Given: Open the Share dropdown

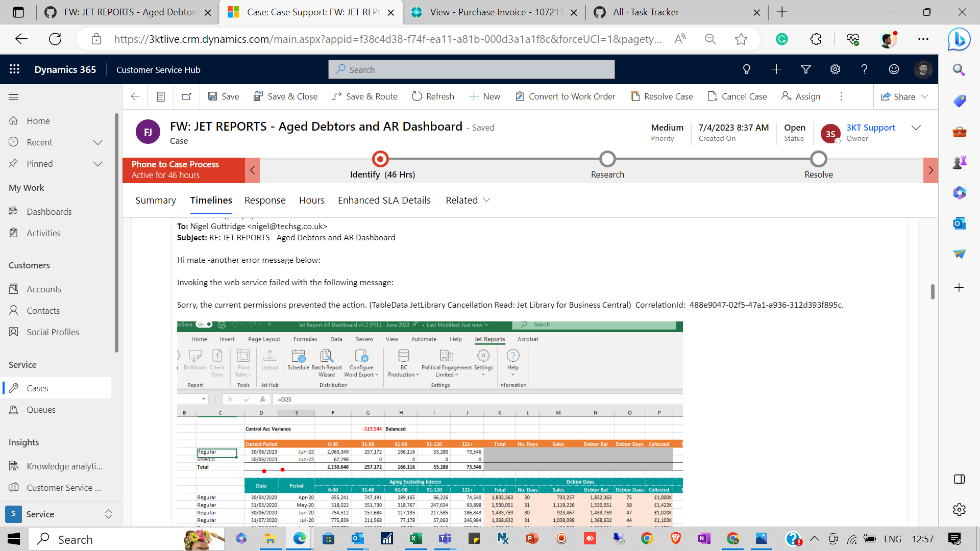Looking at the screenshot, I should pos(904,96).
